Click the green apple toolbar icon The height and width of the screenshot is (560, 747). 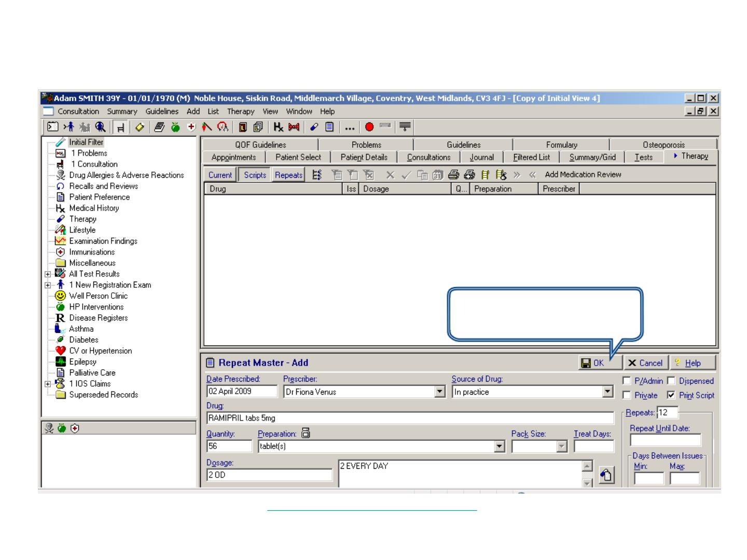pos(175,127)
